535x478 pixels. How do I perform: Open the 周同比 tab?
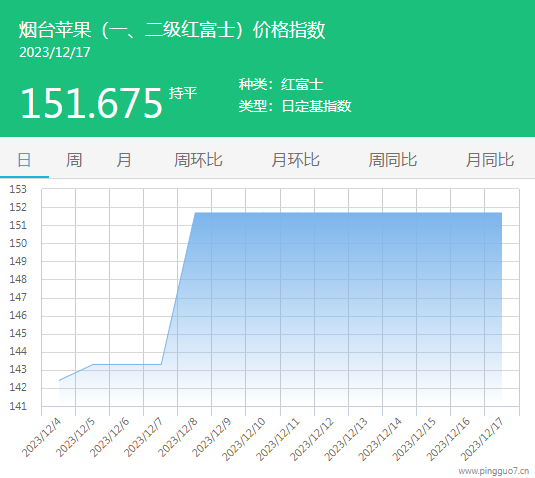[x=393, y=160]
